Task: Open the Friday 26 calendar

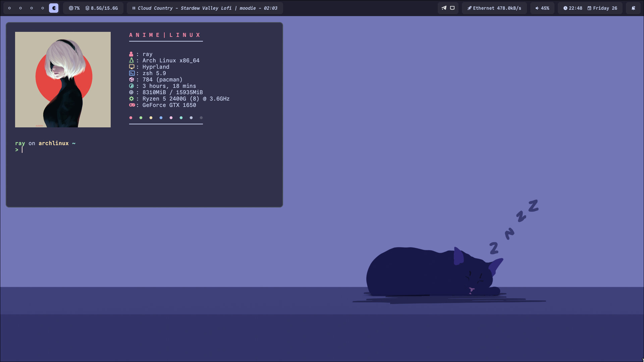Action: [602, 8]
